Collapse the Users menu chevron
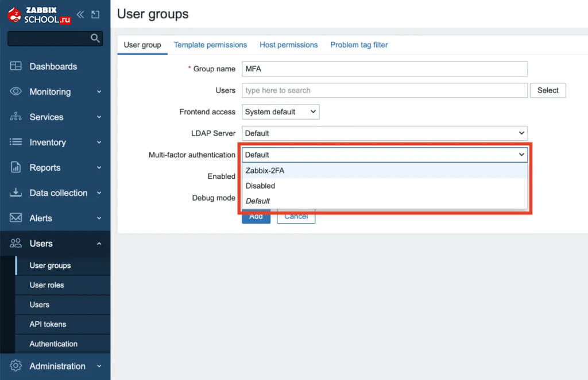This screenshot has width=588, height=380. click(x=99, y=244)
